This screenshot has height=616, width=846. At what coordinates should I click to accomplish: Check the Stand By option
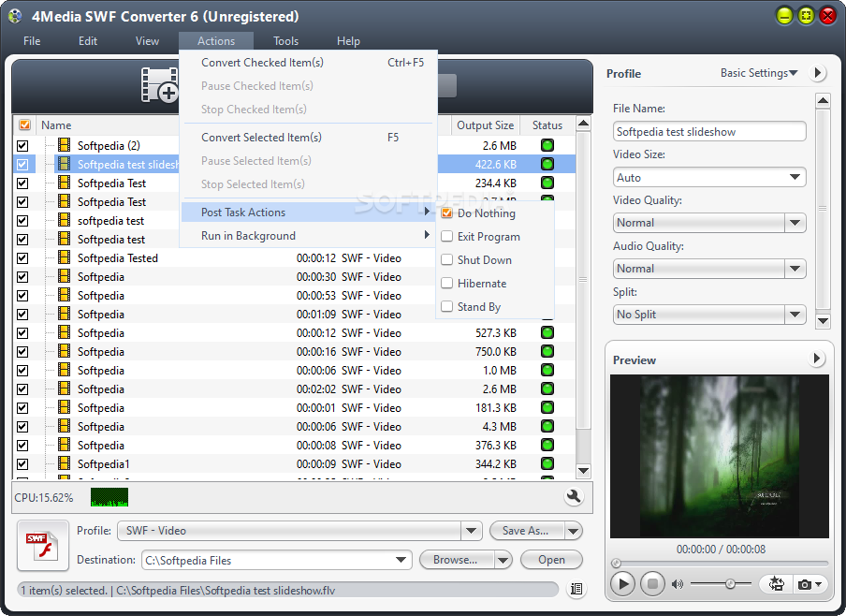pyautogui.click(x=446, y=307)
